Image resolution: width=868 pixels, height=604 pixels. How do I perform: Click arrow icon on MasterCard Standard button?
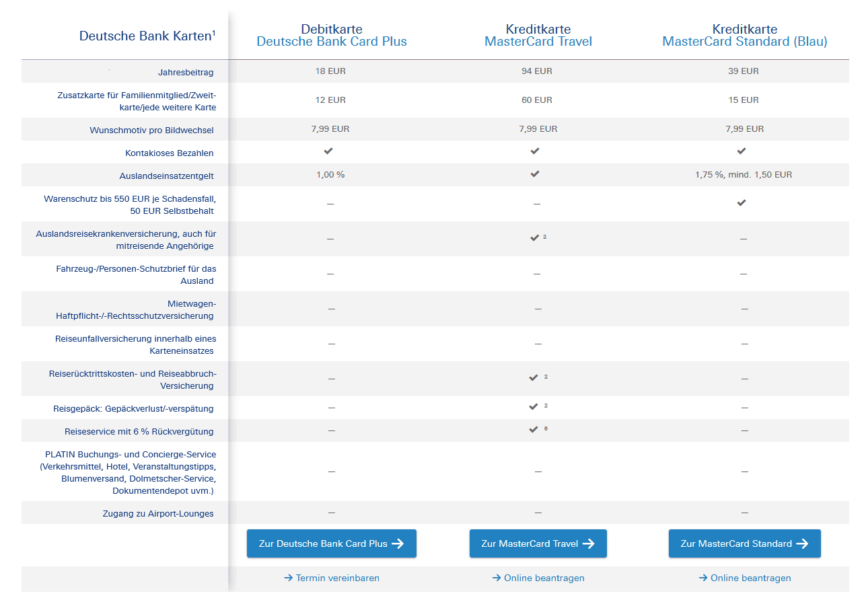point(802,543)
